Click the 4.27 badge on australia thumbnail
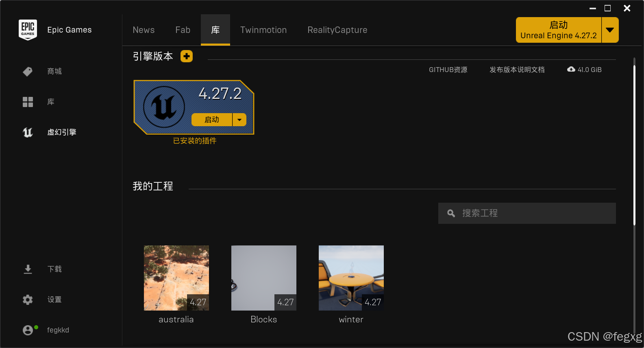 click(198, 302)
